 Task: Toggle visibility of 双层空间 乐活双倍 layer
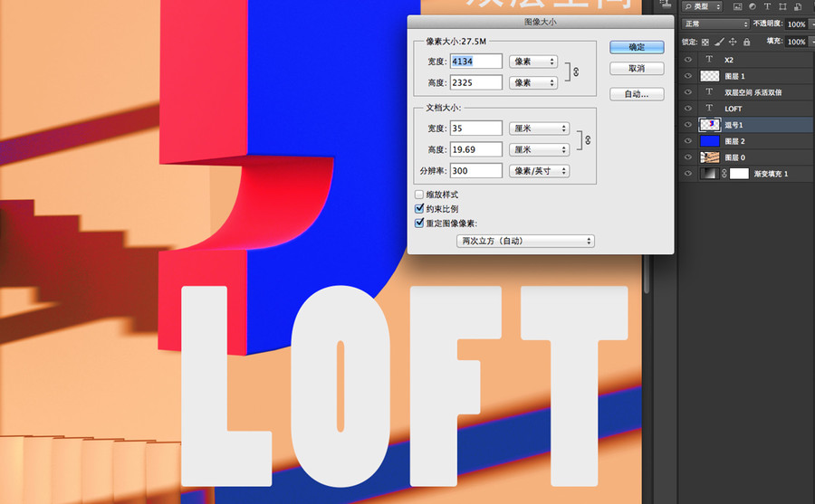click(x=688, y=92)
